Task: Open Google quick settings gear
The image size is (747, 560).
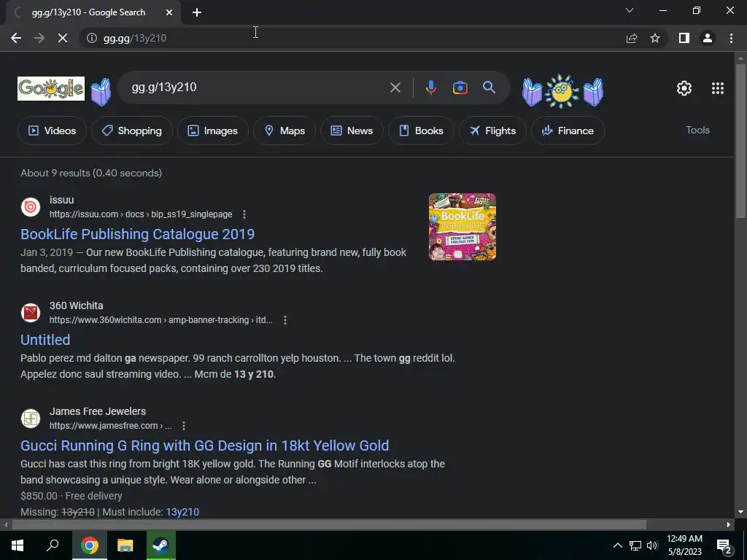Action: 684,88
